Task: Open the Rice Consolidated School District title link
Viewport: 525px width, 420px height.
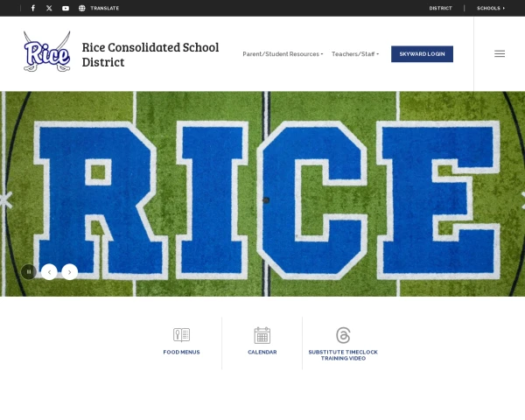Action: tap(150, 54)
